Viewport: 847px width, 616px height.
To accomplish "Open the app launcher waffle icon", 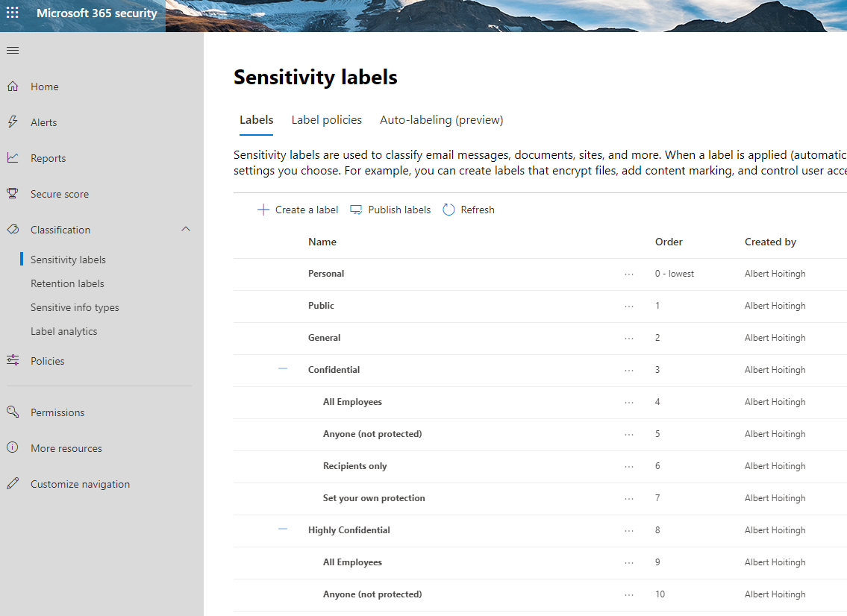I will (x=13, y=13).
